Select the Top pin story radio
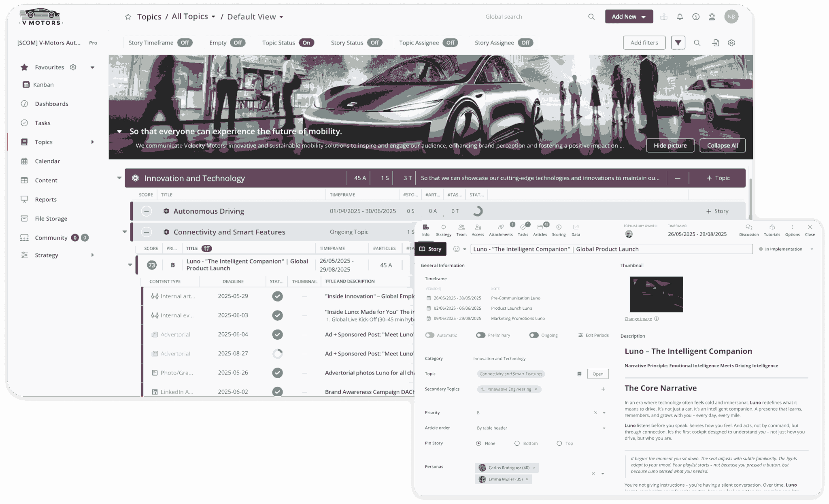Screen dimensions: 829x504 click(559, 443)
